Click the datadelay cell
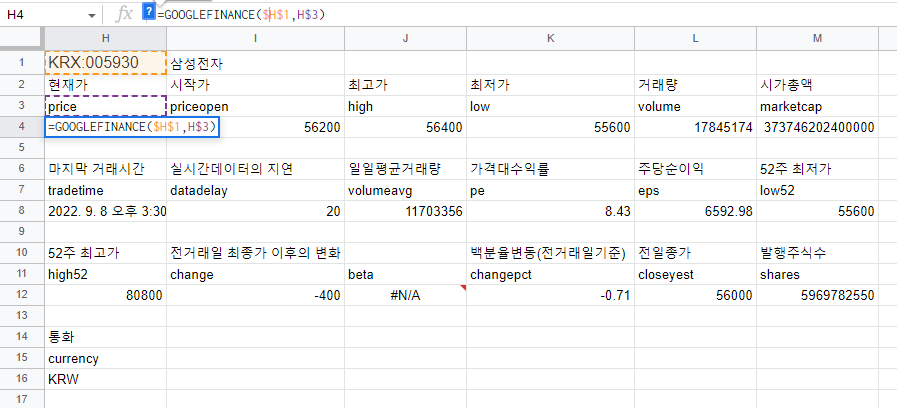 (256, 191)
